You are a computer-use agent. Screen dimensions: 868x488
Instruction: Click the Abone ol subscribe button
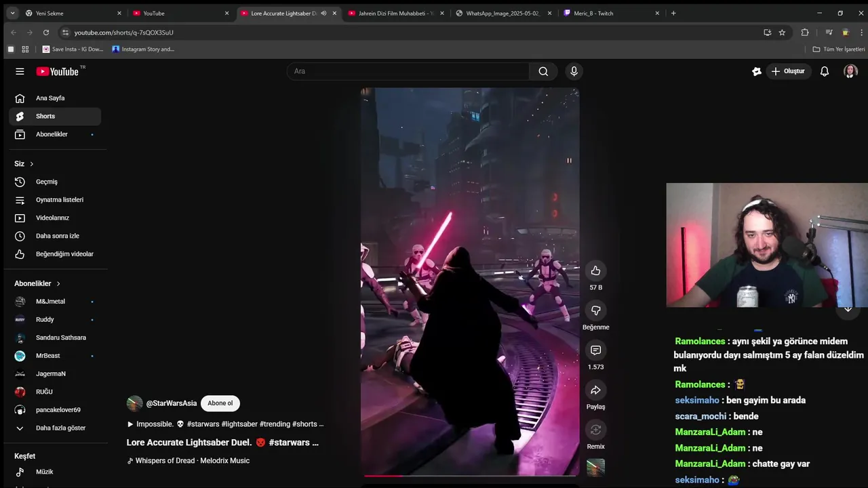click(220, 403)
